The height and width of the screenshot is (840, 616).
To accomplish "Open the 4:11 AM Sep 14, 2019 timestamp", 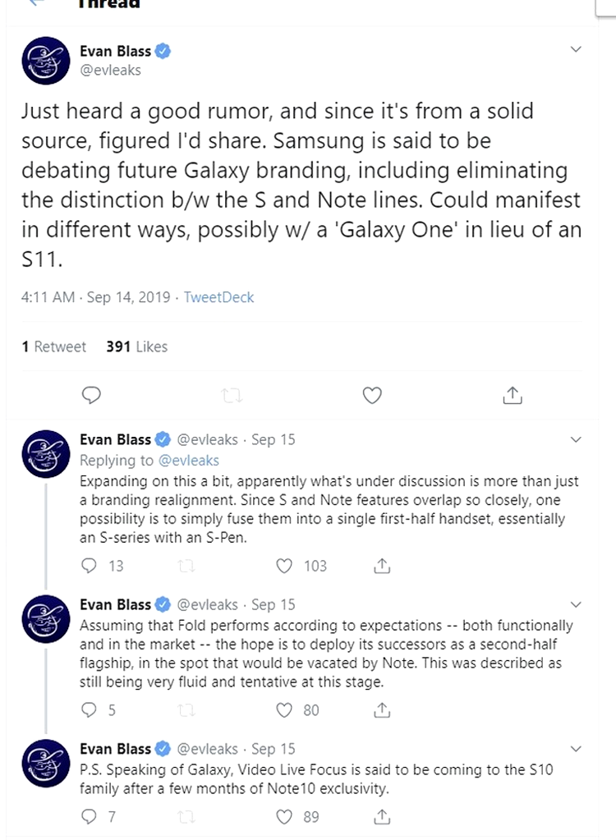I will pos(95,297).
